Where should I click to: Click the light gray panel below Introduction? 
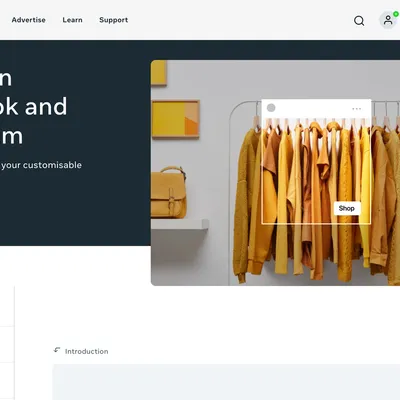227,382
